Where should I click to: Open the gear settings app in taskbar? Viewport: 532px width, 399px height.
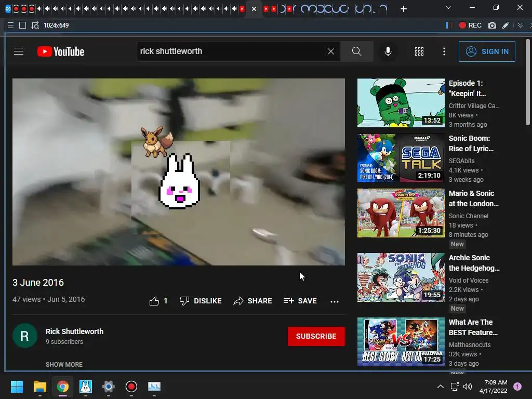[x=109, y=387]
